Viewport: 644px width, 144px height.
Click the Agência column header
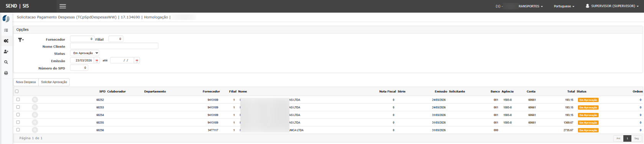508,92
